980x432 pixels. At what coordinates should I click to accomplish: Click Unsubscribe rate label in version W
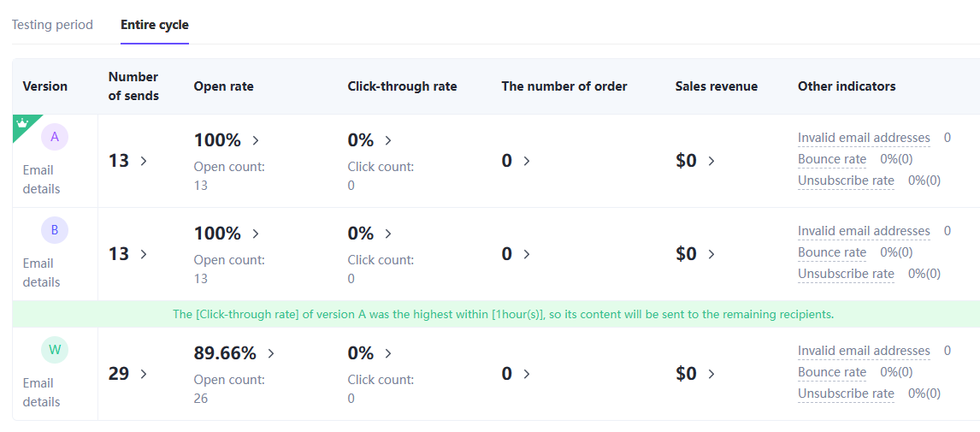[846, 394]
